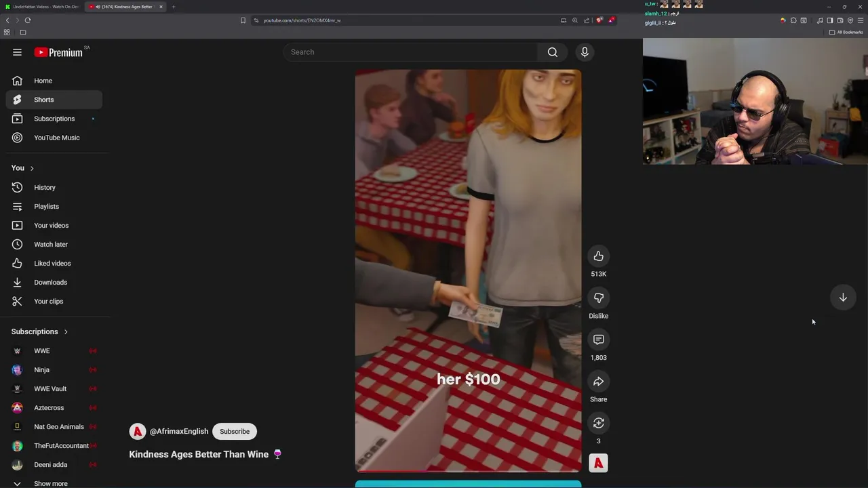The height and width of the screenshot is (488, 868).
Task: Expand the Subscriptions section header chevron
Action: 66,332
